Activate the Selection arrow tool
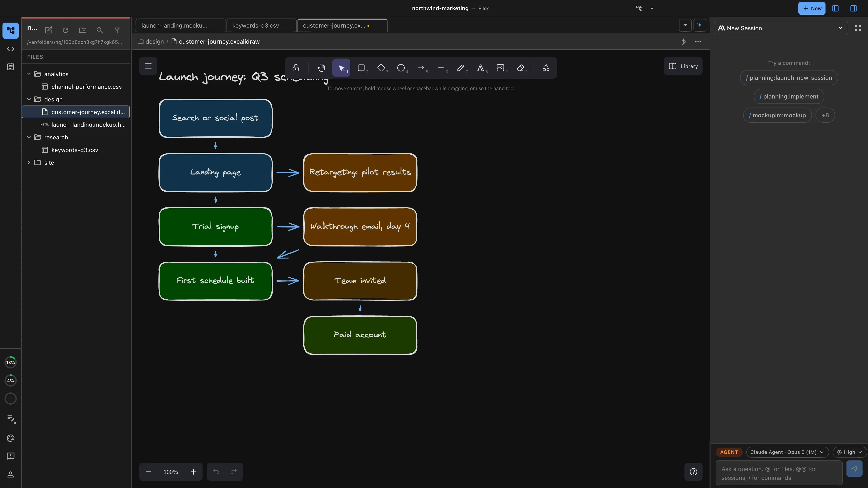868x488 pixels. (x=341, y=68)
